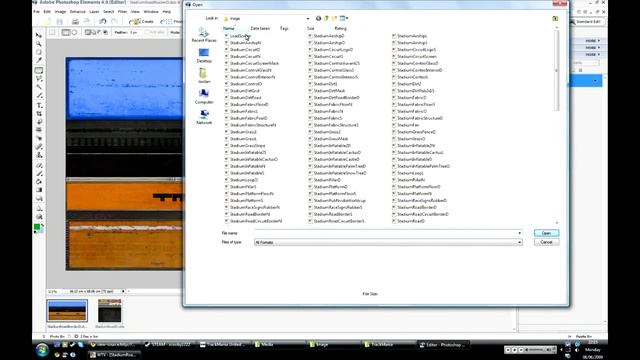Select the Rectangular Marquee tool in the toolbox
Image resolution: width=640 pixels, height=360 pixels.
(x=39, y=70)
